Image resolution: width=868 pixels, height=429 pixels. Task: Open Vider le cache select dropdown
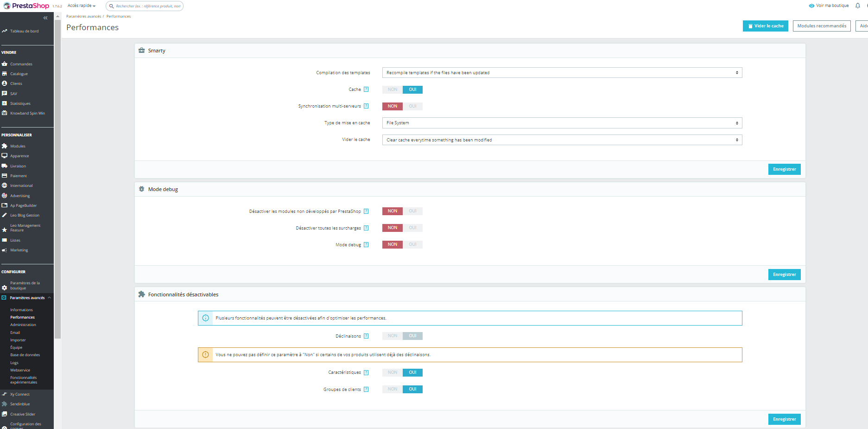point(562,140)
